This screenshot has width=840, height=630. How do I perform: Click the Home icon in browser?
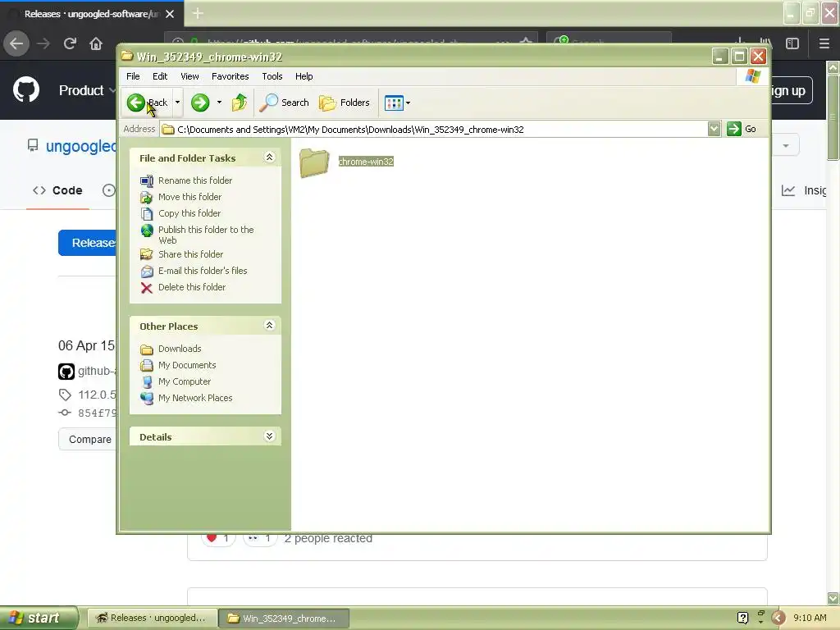(96, 43)
